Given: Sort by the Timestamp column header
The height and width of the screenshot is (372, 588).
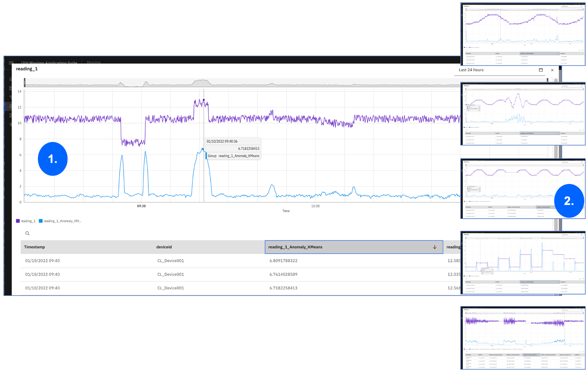Looking at the screenshot, I should click(34, 247).
